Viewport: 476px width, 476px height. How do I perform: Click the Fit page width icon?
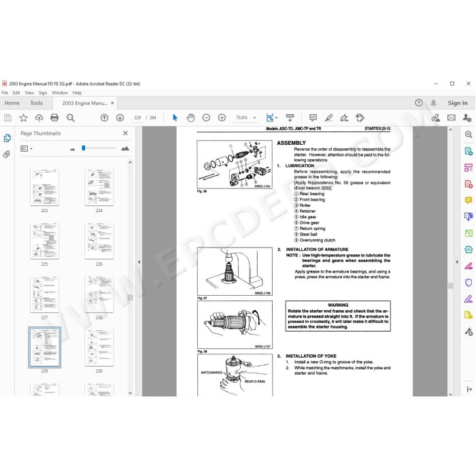point(269,118)
